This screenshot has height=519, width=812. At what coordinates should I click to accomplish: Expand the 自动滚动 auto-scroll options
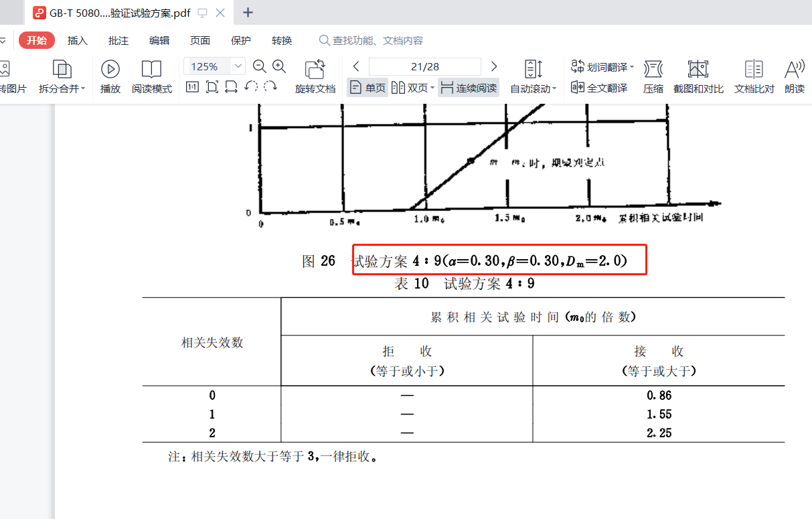[x=554, y=89]
